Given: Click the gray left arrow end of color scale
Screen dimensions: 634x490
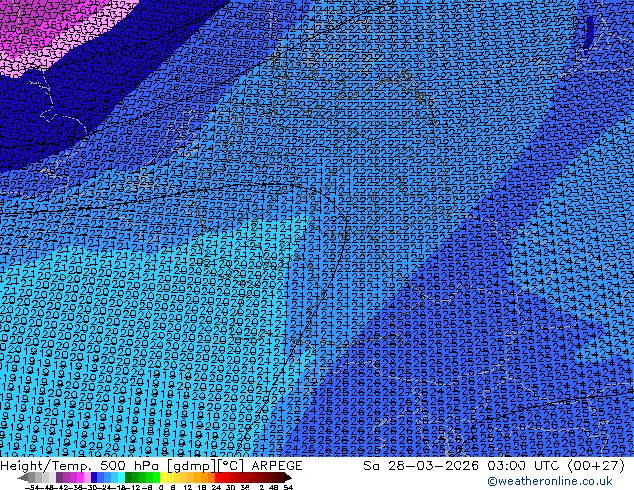Looking at the screenshot, I should click(x=22, y=478).
